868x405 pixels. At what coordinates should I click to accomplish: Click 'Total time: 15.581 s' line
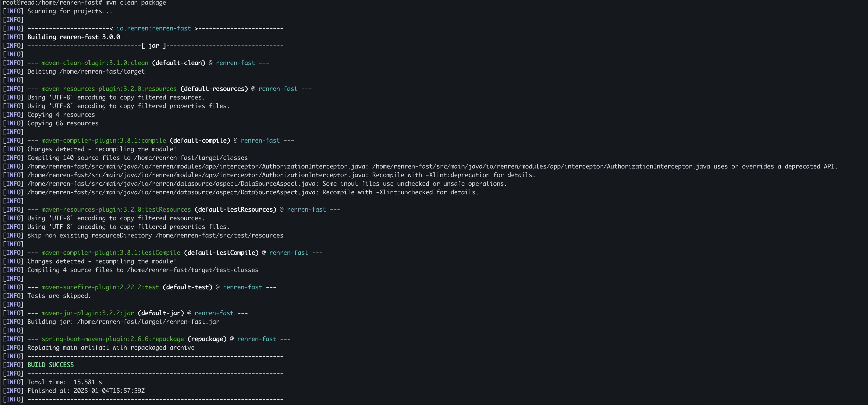pos(65,382)
